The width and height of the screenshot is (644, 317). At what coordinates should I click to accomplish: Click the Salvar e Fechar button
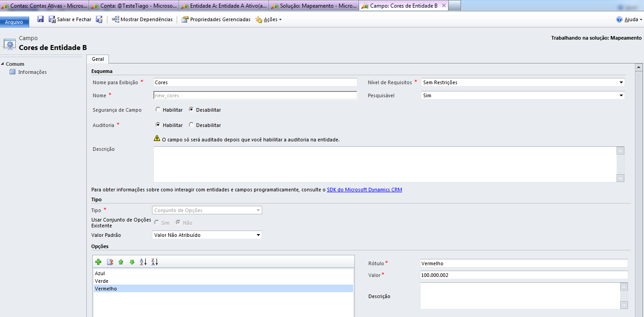[70, 19]
